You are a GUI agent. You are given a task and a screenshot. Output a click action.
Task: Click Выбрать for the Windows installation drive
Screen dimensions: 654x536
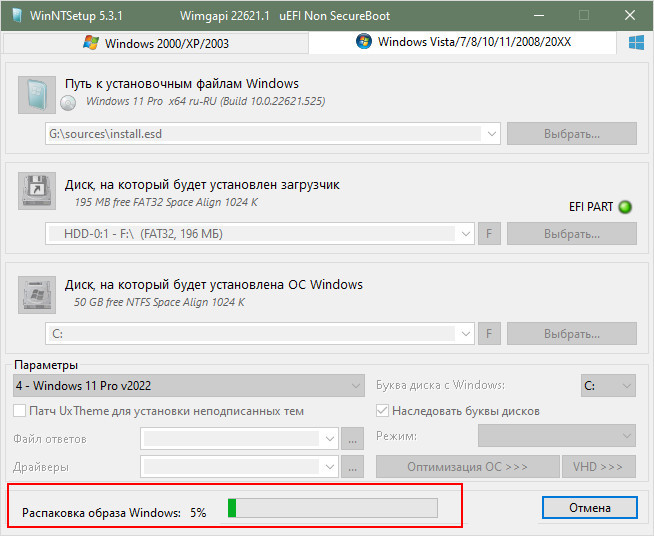(x=572, y=334)
